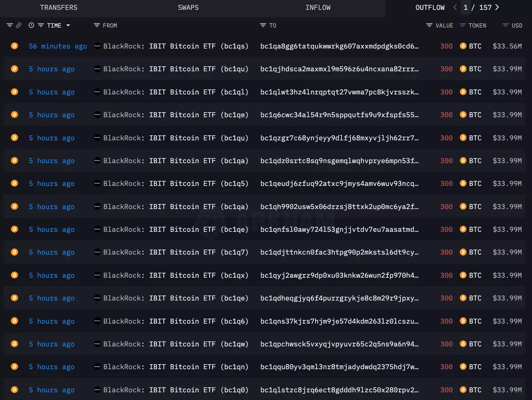
Task: Open recipient address bc1q6cwc34al54r9n5
Action: (x=340, y=114)
